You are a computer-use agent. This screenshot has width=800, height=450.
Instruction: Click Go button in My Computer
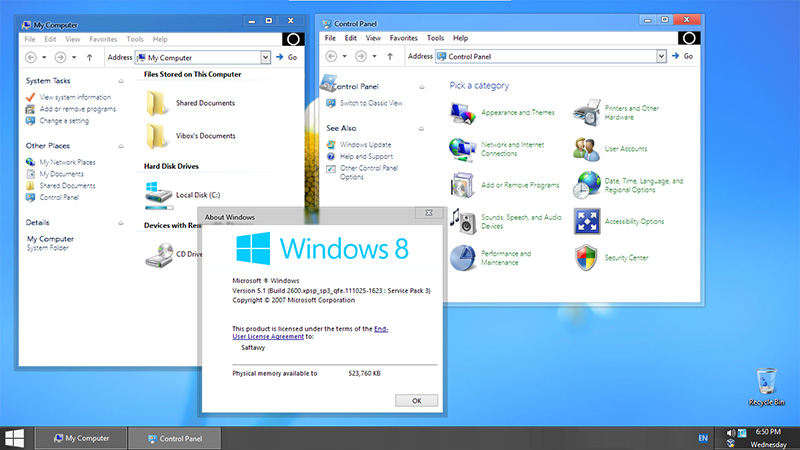pos(287,58)
